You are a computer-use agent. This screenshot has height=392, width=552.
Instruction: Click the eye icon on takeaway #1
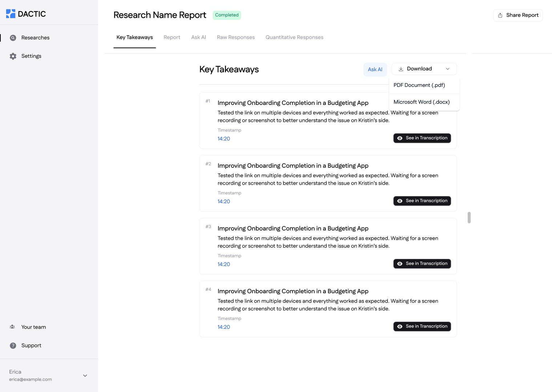click(x=400, y=138)
